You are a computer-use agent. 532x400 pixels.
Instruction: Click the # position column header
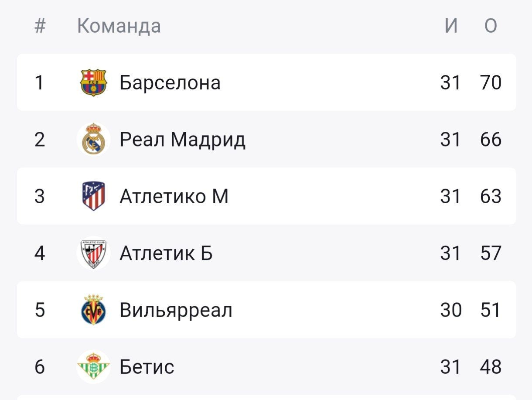tap(40, 26)
